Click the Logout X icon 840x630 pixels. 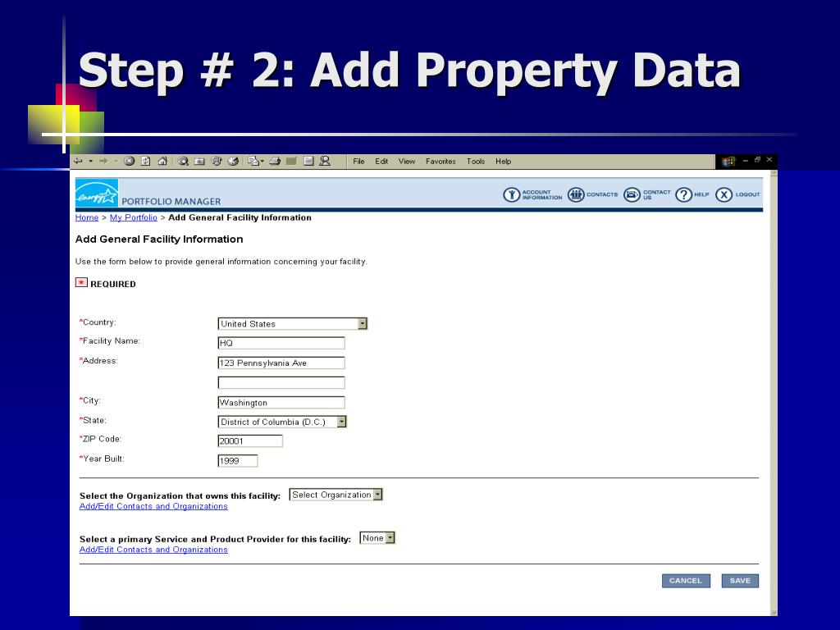724,195
